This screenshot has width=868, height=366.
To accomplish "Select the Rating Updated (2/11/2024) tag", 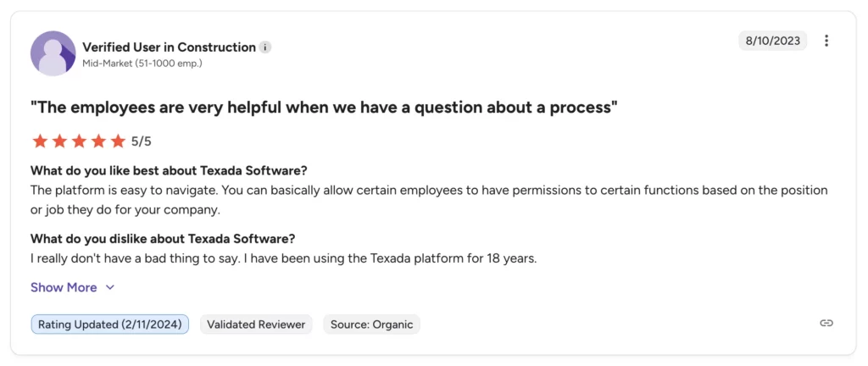I will pos(110,324).
